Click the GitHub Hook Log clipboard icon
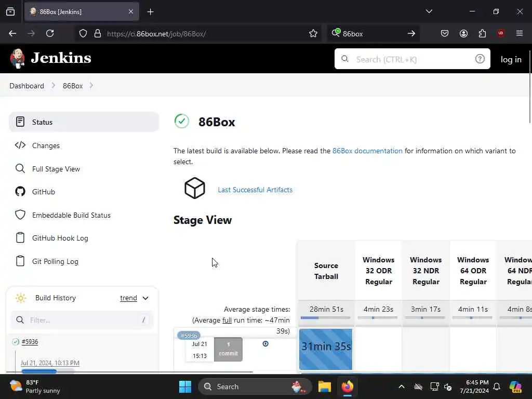Screen dimensions: 532x399 pos(20,237)
